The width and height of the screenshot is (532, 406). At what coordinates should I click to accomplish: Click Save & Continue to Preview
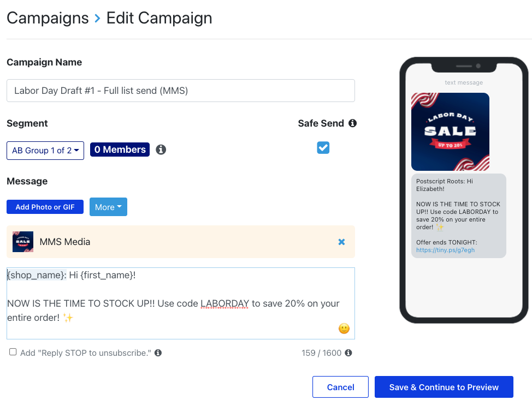(x=444, y=387)
